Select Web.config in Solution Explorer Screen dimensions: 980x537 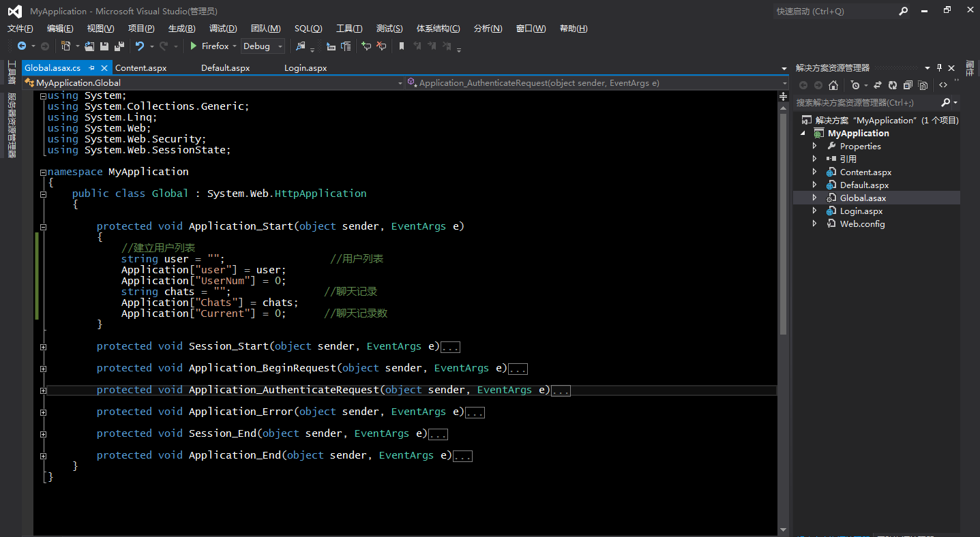862,224
